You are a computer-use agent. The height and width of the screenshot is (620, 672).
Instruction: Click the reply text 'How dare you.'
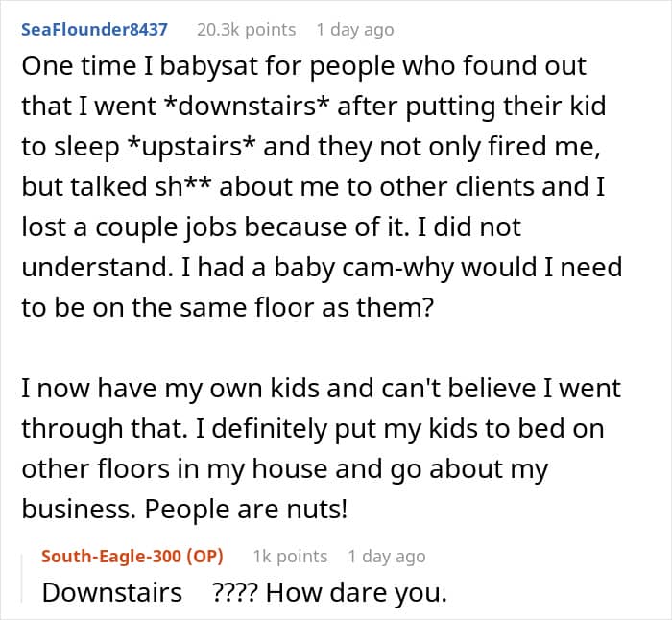tap(356, 593)
